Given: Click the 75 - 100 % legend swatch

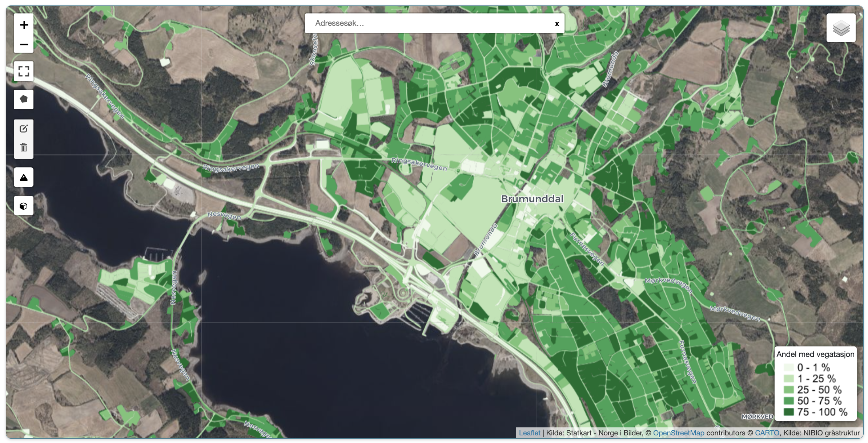Looking at the screenshot, I should 788,412.
